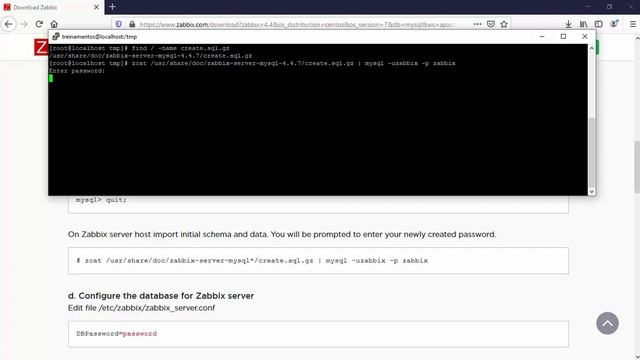Click the Firefox URL address field
Viewport: 640px width, 360px height.
coord(298,24)
